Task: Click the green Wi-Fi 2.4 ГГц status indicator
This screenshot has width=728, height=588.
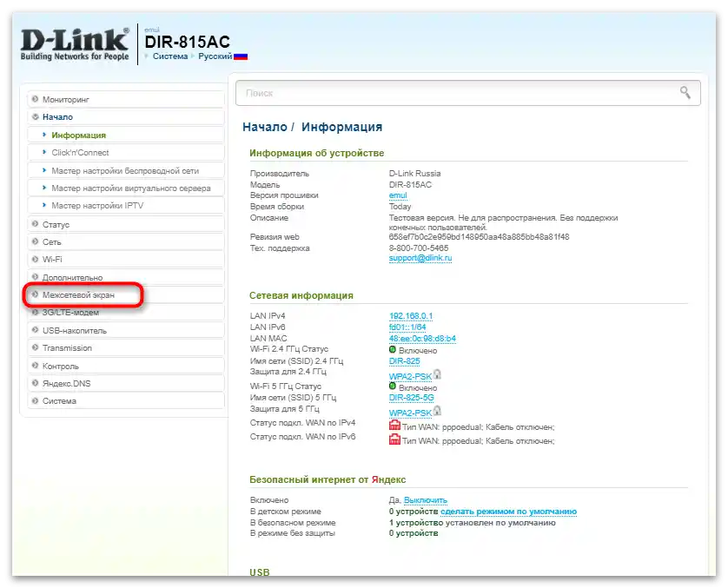Action: click(x=393, y=349)
